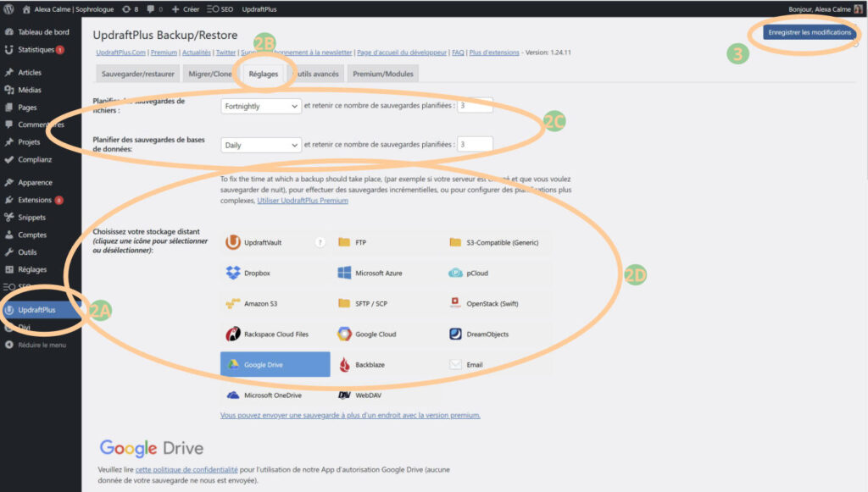Open SEO item in the admin bar
The width and height of the screenshot is (868, 492).
click(220, 8)
